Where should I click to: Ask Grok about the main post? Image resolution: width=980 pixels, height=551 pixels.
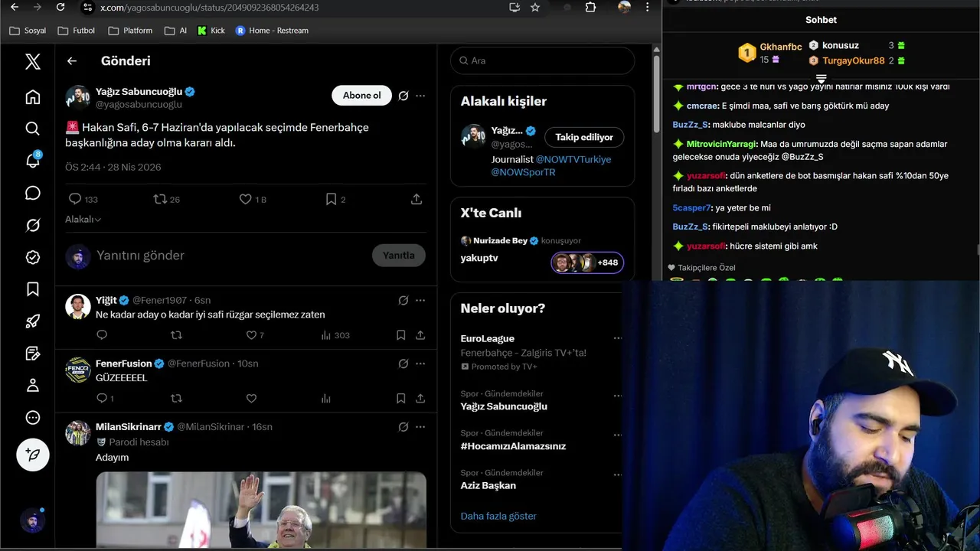[x=403, y=96]
